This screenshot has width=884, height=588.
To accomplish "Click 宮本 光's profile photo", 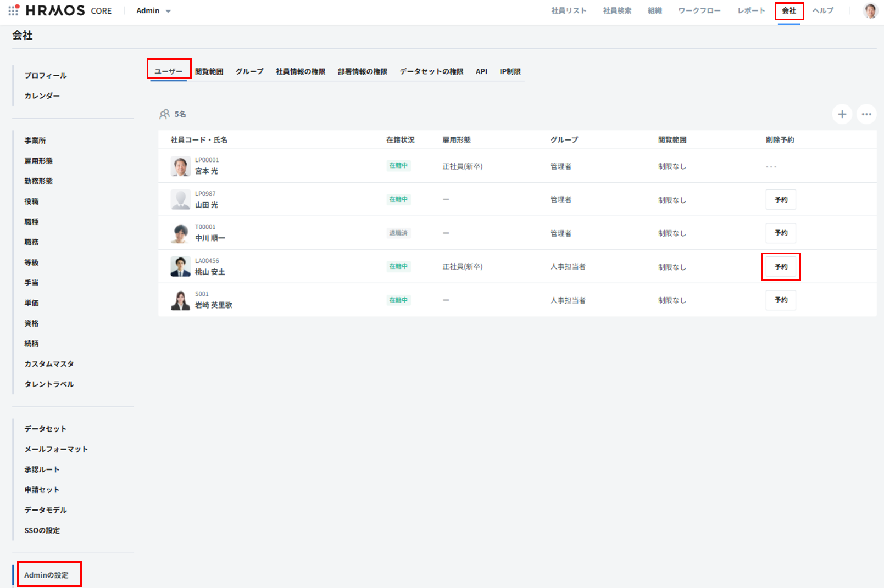I will 180,166.
